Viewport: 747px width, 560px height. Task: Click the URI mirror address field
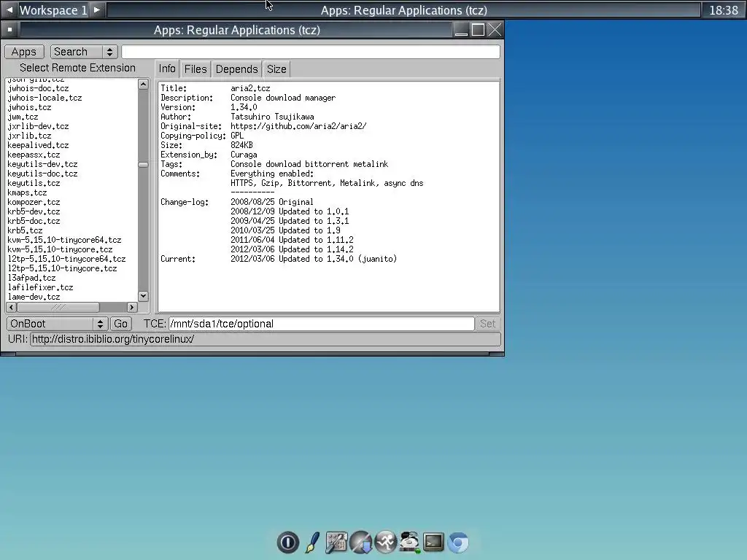[266, 339]
